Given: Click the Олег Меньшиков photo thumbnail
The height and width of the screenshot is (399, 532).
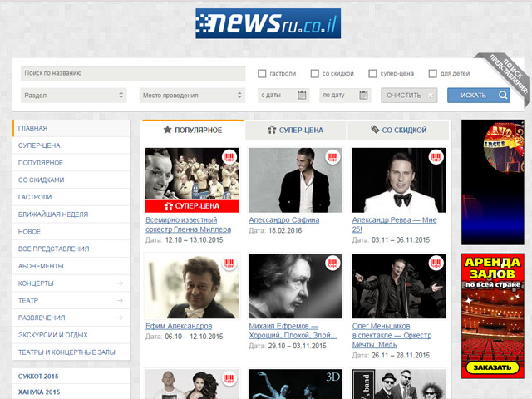Looking at the screenshot, I should coord(399,286).
